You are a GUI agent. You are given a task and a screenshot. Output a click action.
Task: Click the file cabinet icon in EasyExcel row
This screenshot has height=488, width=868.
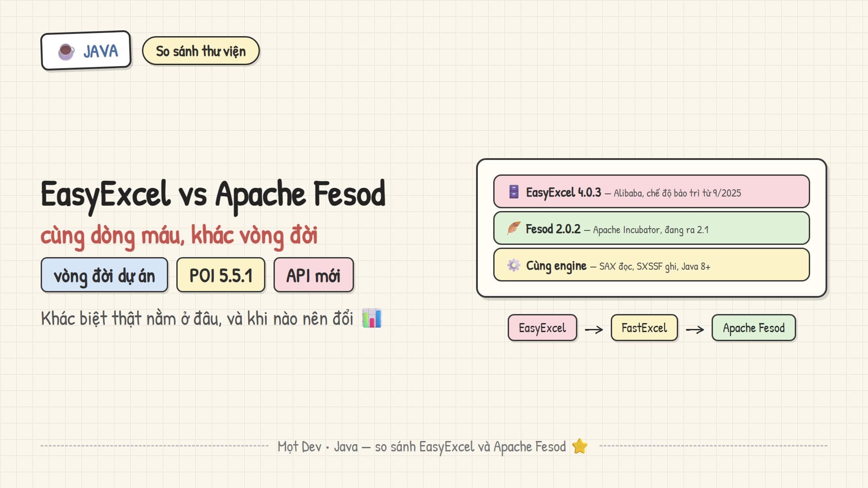[514, 192]
